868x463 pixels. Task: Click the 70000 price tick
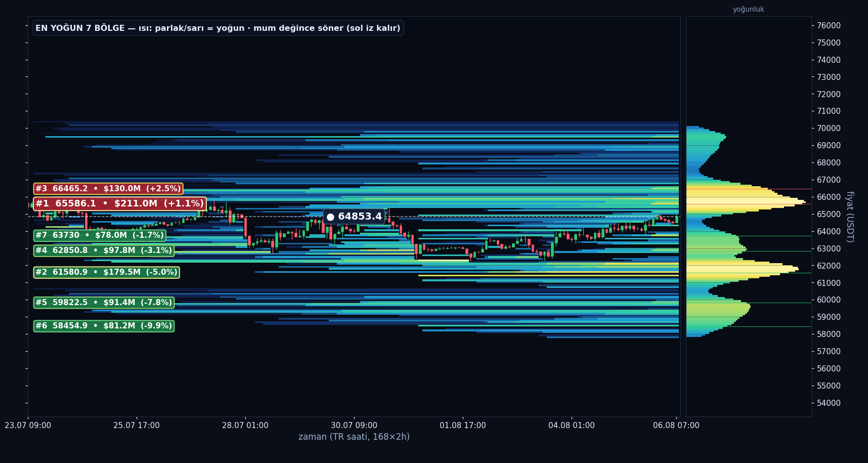(829, 129)
